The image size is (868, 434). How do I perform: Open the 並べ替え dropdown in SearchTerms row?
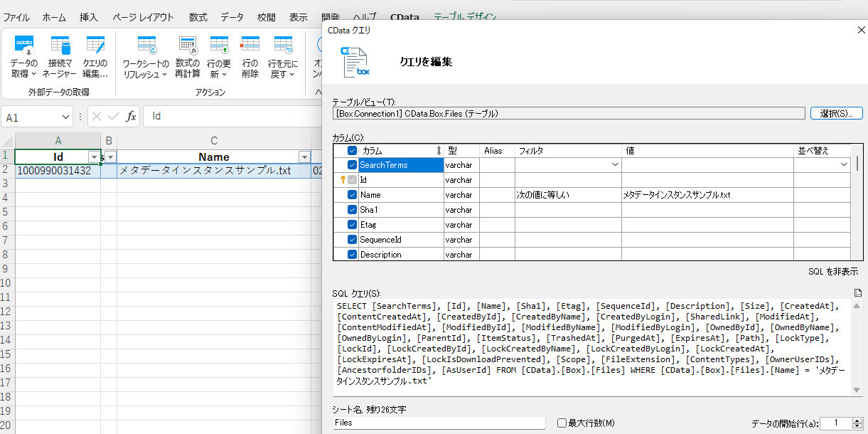pos(844,165)
